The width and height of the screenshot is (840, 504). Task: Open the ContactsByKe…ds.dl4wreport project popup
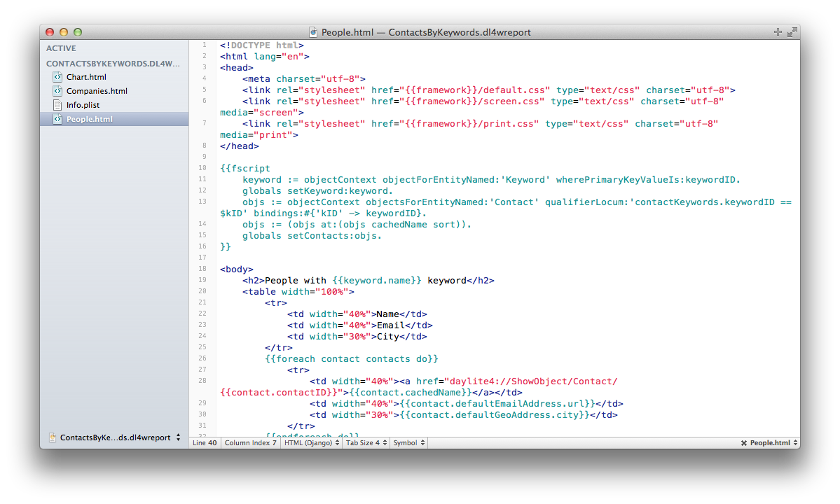(x=115, y=437)
